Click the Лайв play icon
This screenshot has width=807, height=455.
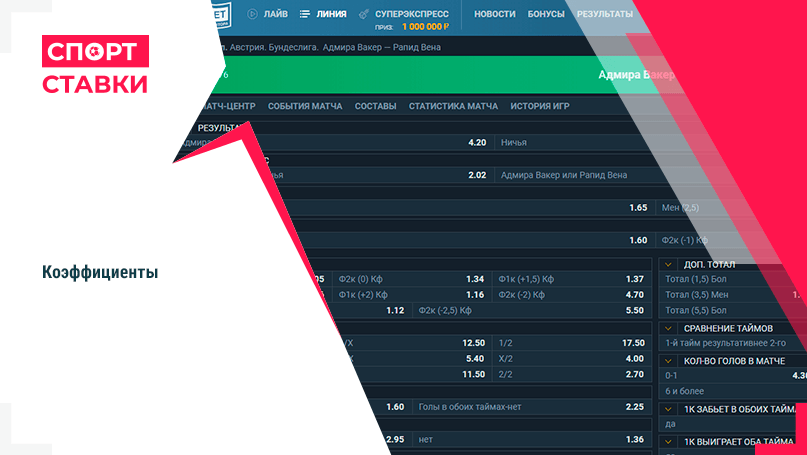252,14
